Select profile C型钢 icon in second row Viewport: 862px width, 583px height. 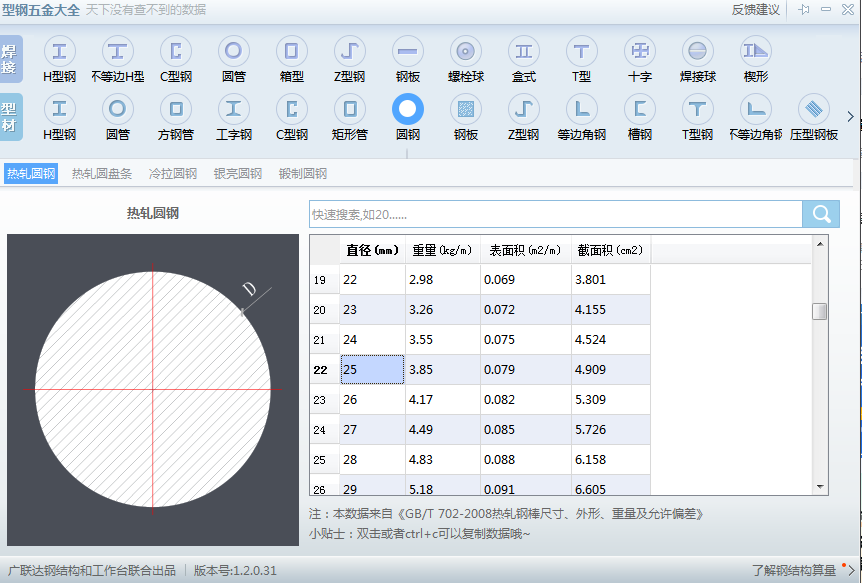[x=291, y=109]
